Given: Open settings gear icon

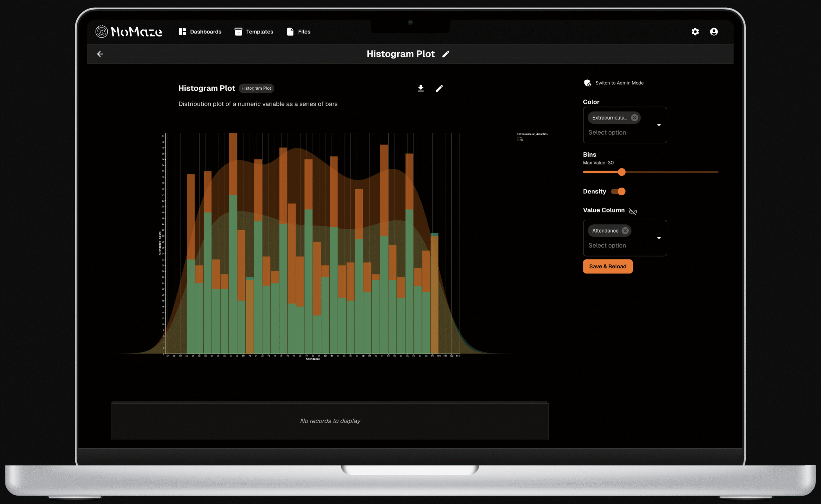Looking at the screenshot, I should point(695,32).
